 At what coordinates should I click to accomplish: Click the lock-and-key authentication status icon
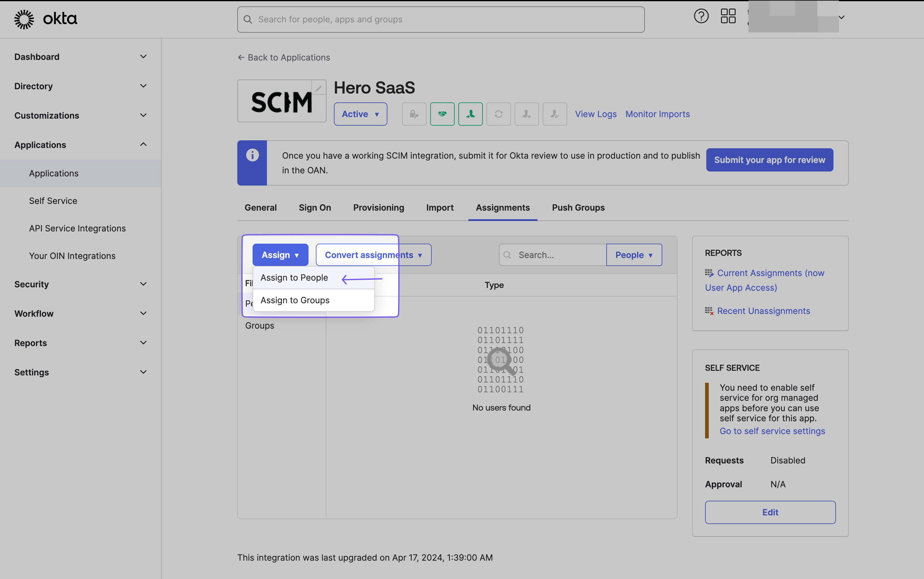(414, 114)
